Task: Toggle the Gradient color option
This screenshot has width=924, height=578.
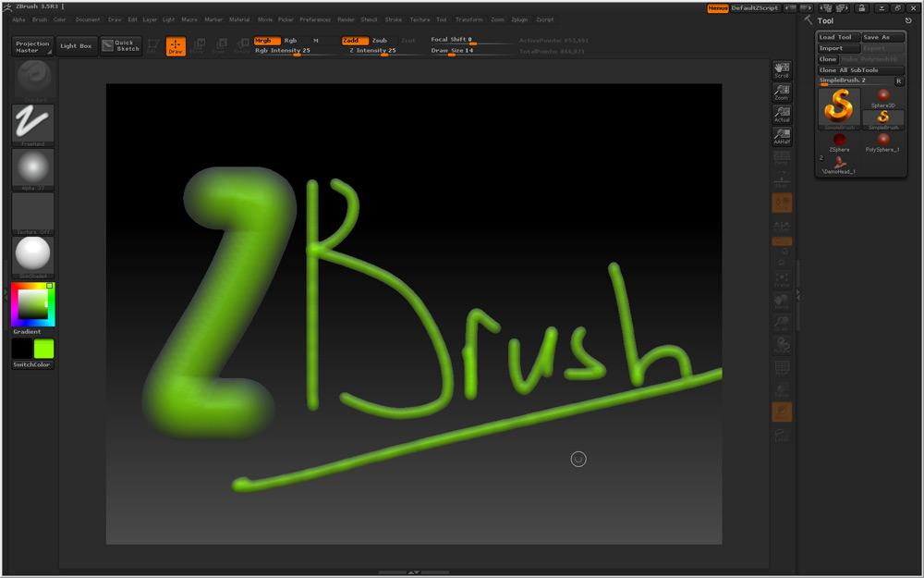Action: (27, 332)
